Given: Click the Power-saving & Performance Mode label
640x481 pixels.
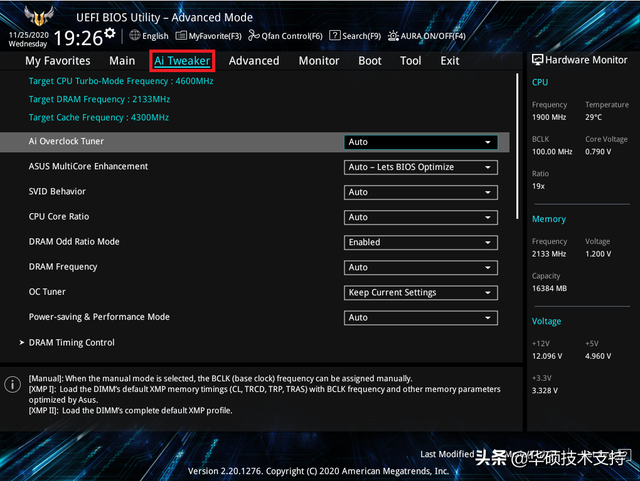Looking at the screenshot, I should click(99, 317).
